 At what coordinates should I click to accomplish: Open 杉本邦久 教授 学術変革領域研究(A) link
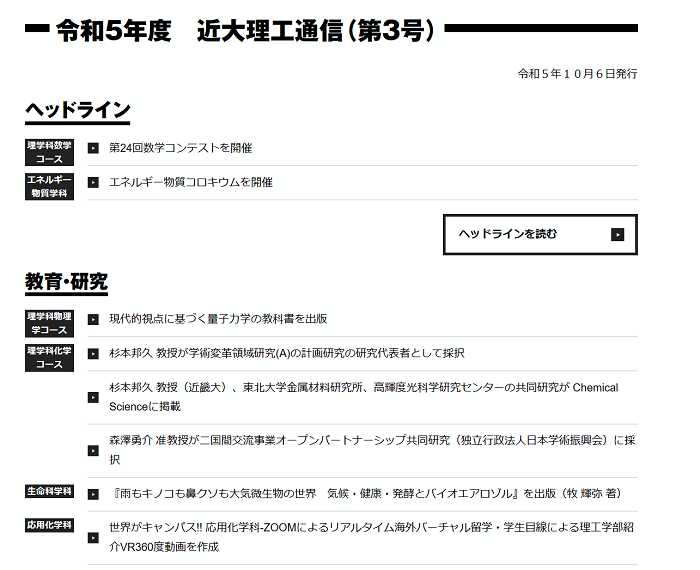287,354
